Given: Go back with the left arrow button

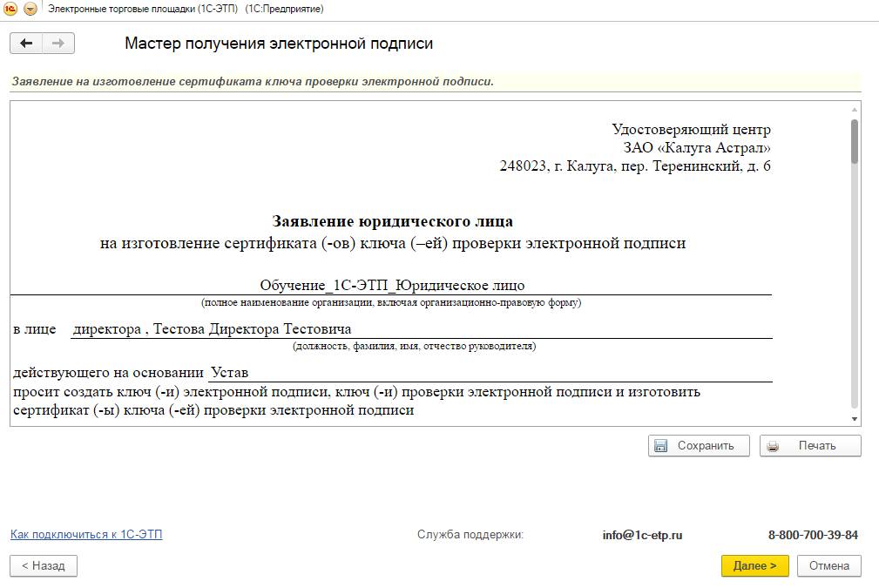Looking at the screenshot, I should [26, 44].
